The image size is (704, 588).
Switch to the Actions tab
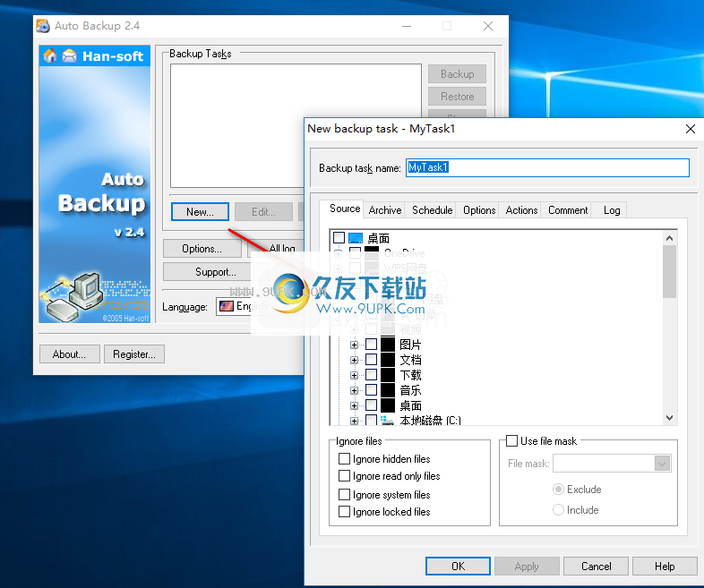tap(521, 210)
